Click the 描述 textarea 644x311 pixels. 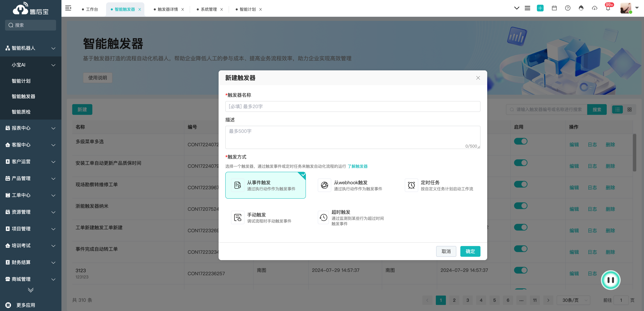point(353,137)
